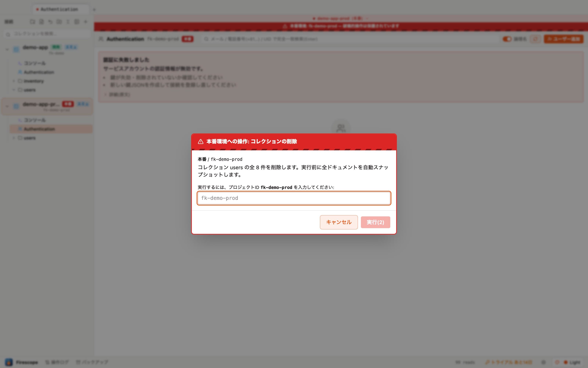Screen dimensions: 588x368
Task: Expand the users collection under demo-app
Action: tap(14, 90)
